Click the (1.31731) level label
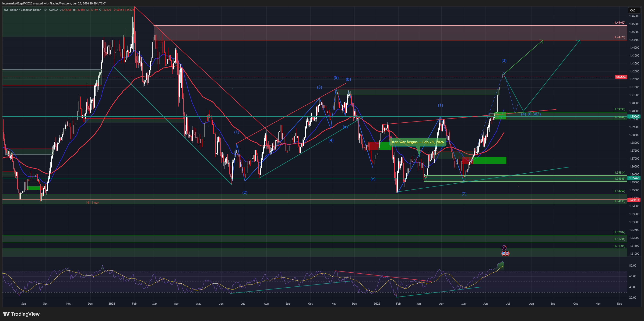The width and height of the screenshot is (644, 321). (x=619, y=239)
